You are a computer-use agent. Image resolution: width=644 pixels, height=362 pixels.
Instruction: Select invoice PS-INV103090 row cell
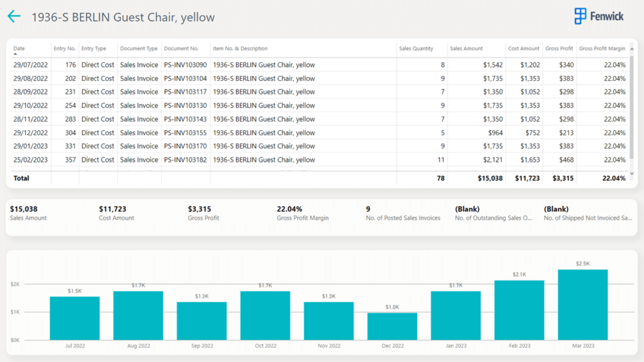(x=185, y=65)
